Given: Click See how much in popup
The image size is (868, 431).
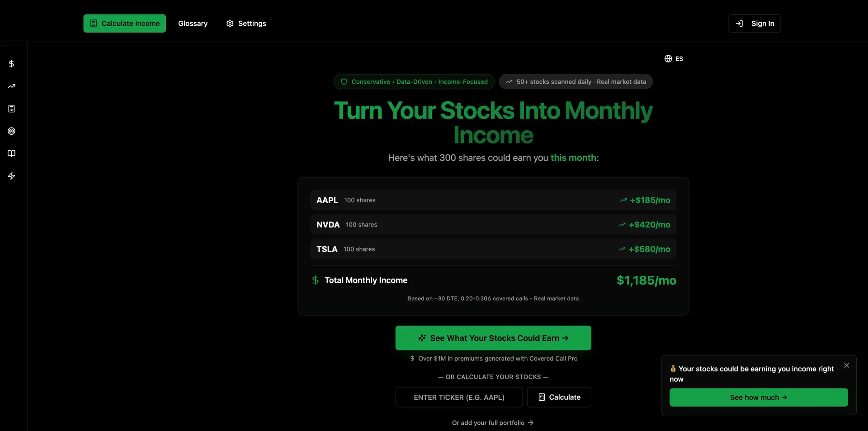Looking at the screenshot, I should click(759, 398).
